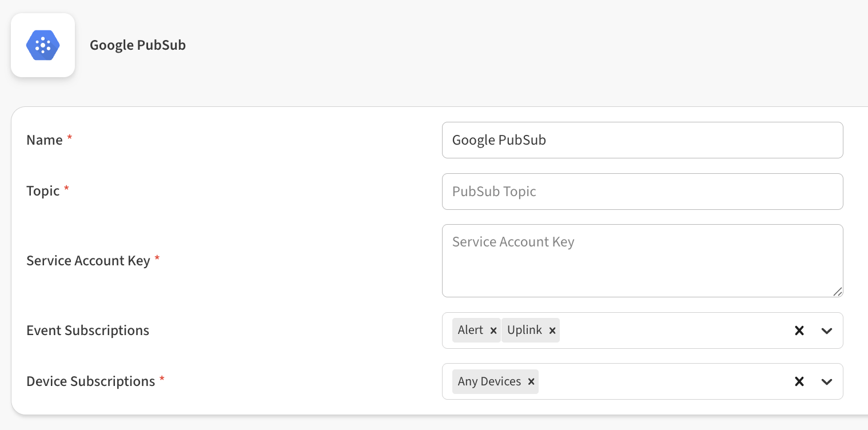Click the Service Account Key text area
Viewport: 868px width, 430px height.
coord(642,261)
